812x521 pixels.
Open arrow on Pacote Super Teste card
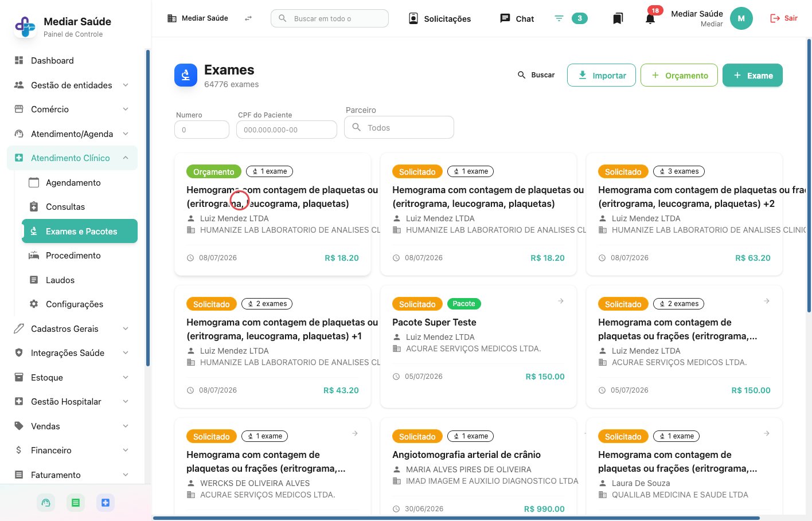tap(561, 301)
